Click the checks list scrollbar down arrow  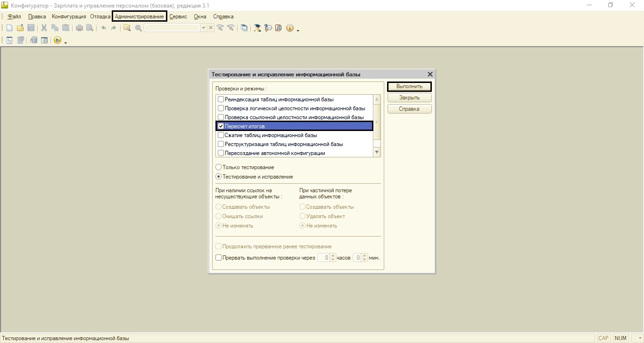point(377,153)
